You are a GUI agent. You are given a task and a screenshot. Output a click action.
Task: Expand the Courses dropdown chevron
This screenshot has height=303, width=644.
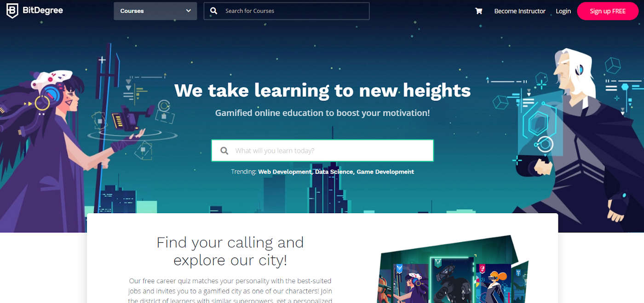point(188,11)
